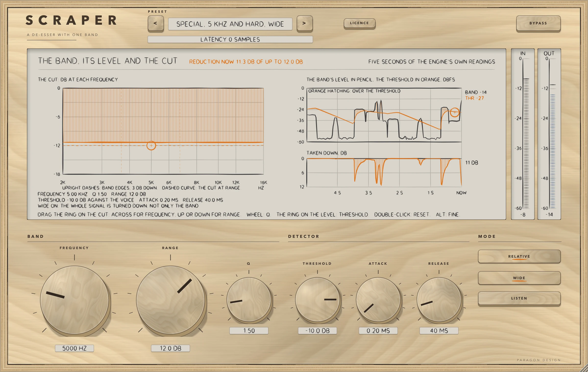Click the OUT level meter
The image size is (588, 372).
tap(549, 134)
